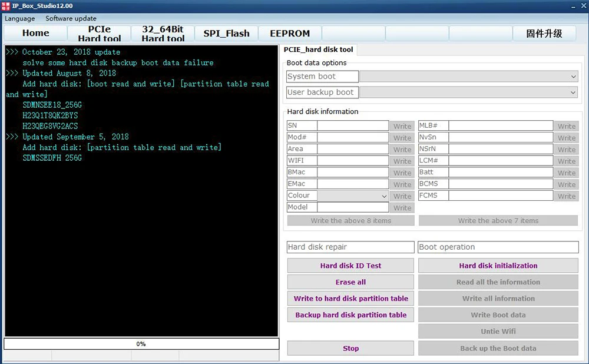589x364 pixels.
Task: Click the WIFI input field
Action: pyautogui.click(x=353, y=161)
